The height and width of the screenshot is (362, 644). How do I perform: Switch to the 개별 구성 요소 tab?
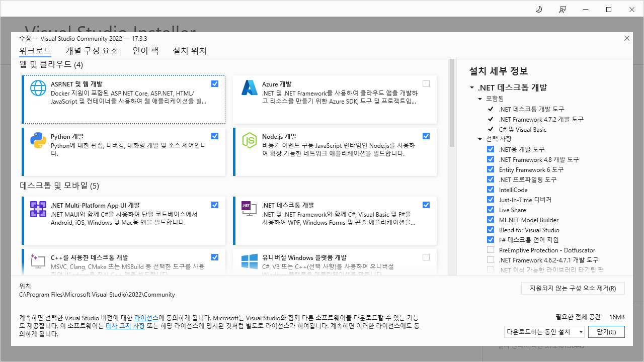pos(92,51)
